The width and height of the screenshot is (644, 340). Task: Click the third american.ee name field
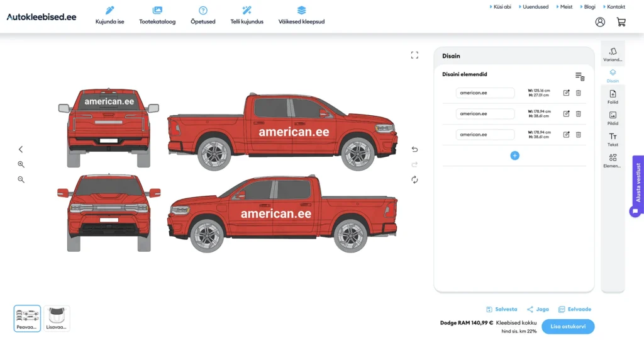[485, 135]
